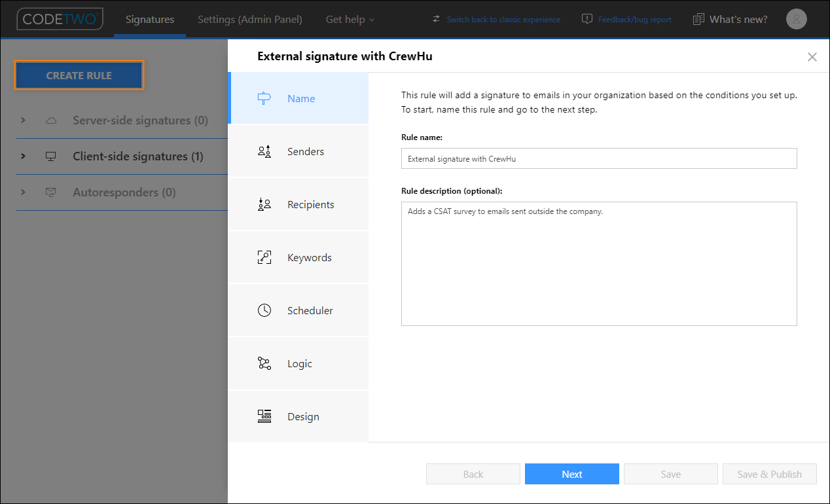830x504 pixels.
Task: Go to the Name step
Action: (x=298, y=98)
